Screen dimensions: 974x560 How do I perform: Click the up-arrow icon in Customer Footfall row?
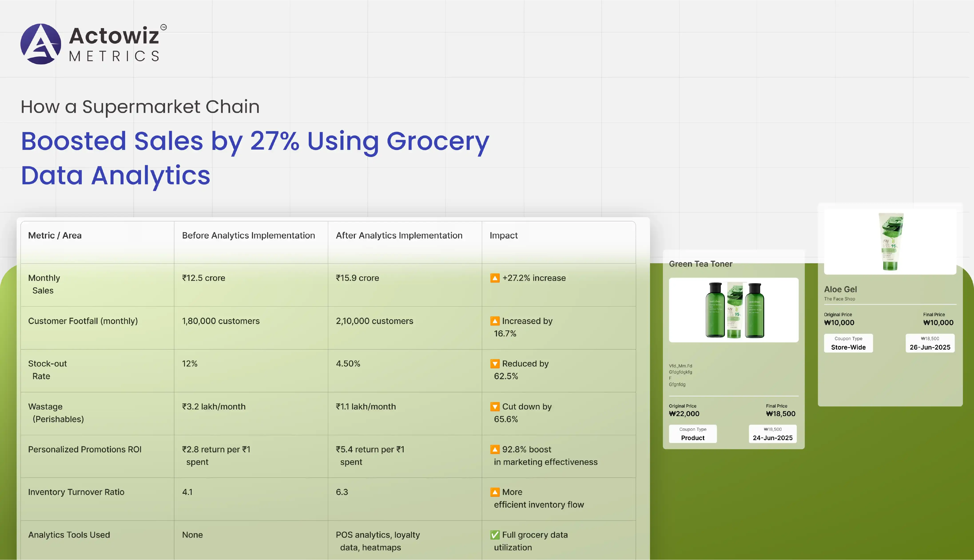point(495,321)
